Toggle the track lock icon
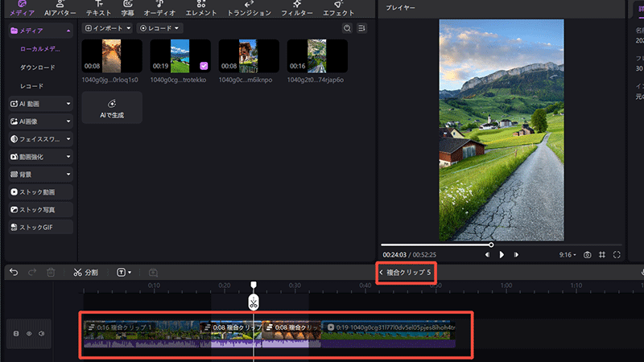Image resolution: width=644 pixels, height=362 pixels. coord(16,333)
